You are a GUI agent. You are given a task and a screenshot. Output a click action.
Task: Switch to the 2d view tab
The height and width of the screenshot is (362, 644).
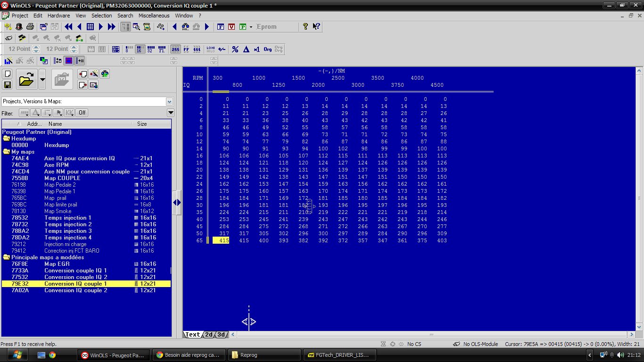coord(209,335)
